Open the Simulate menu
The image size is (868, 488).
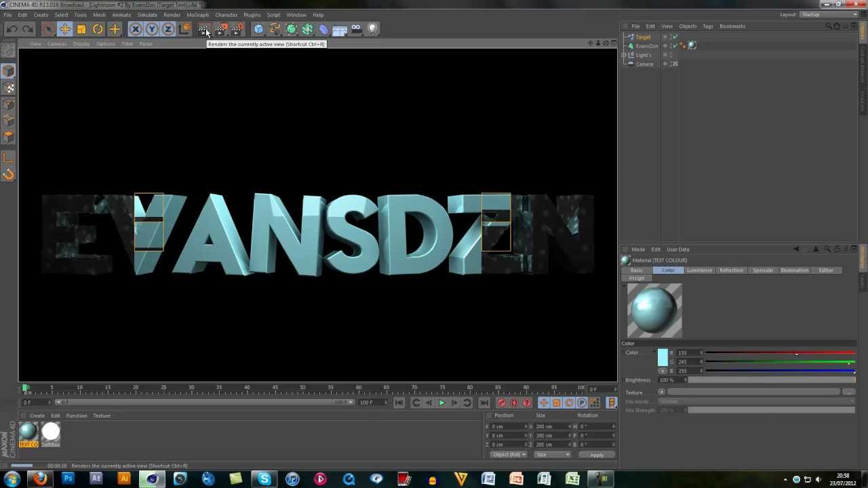[x=147, y=15]
